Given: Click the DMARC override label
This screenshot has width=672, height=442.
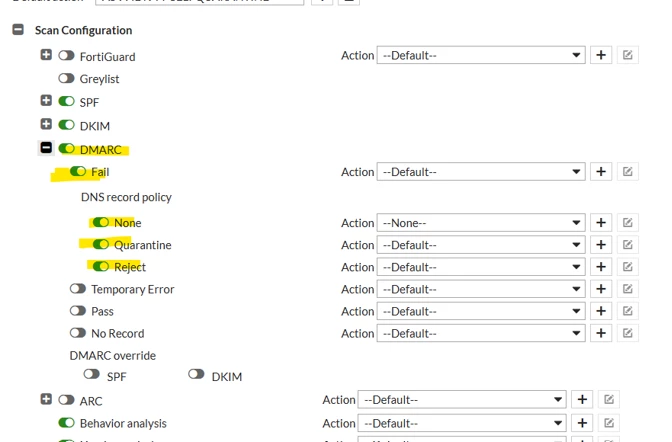Looking at the screenshot, I should coord(113,355).
